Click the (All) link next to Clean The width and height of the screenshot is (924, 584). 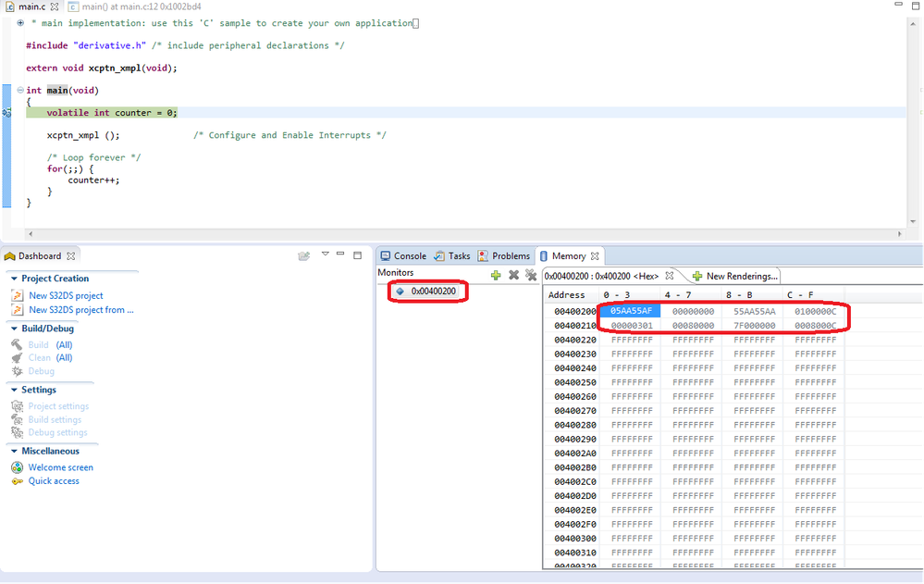pyautogui.click(x=64, y=357)
